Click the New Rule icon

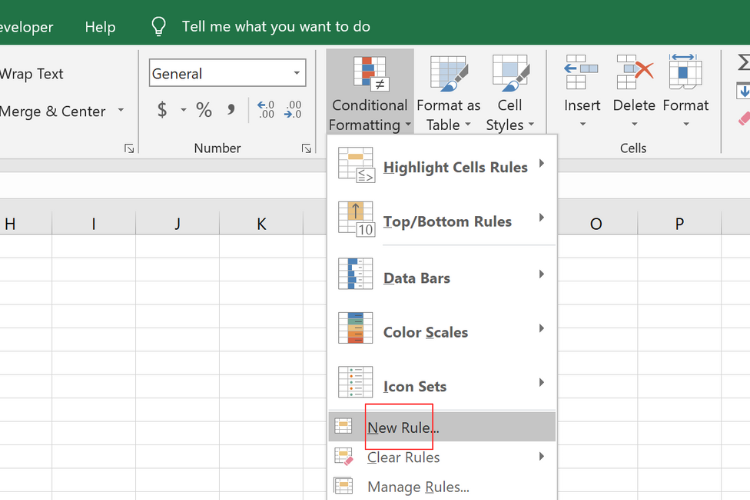(343, 426)
